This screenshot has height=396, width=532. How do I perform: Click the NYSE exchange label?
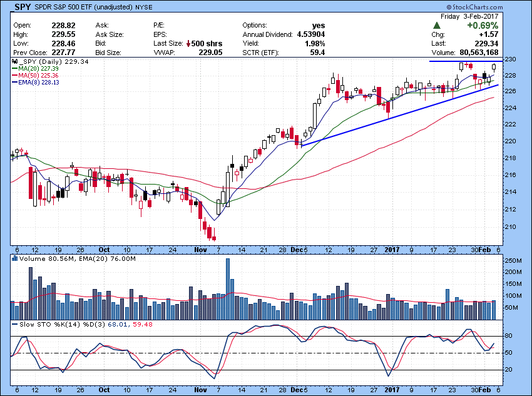tap(144, 7)
